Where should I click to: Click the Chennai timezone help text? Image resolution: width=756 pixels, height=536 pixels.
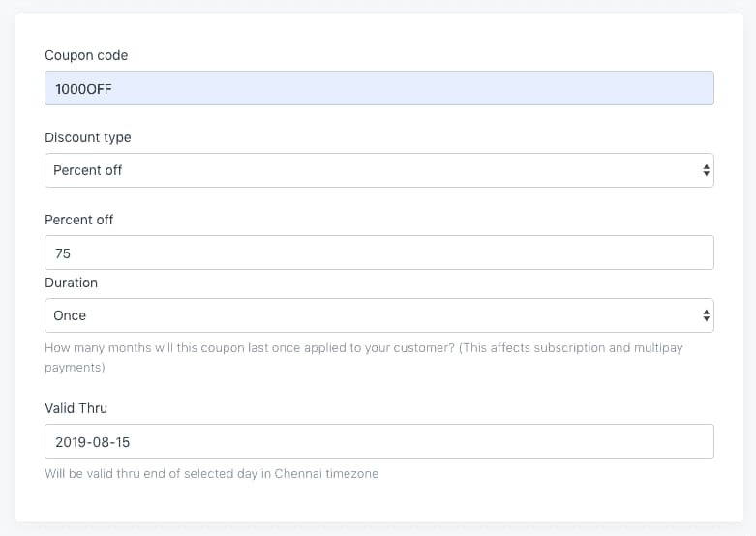tap(212, 473)
